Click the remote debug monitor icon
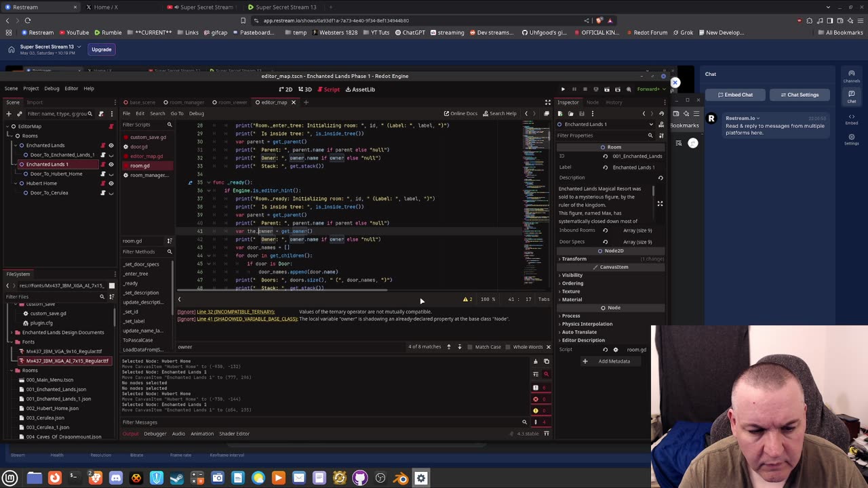The width and height of the screenshot is (868, 488). (595, 89)
